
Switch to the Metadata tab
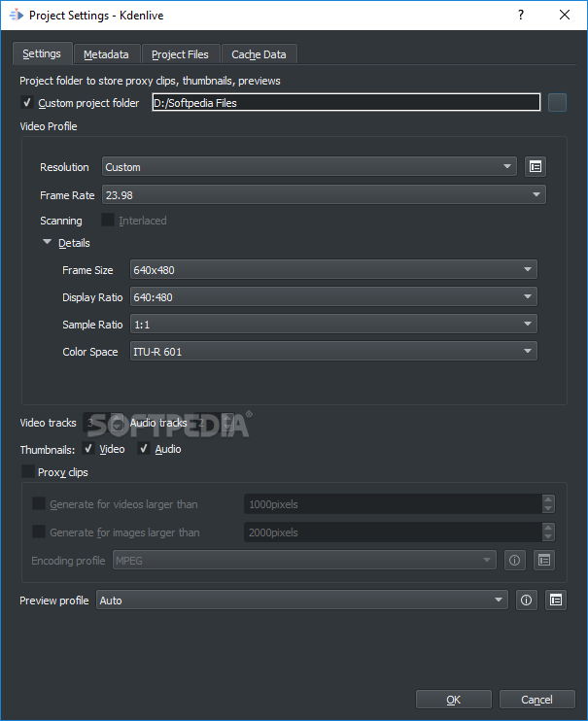(106, 54)
